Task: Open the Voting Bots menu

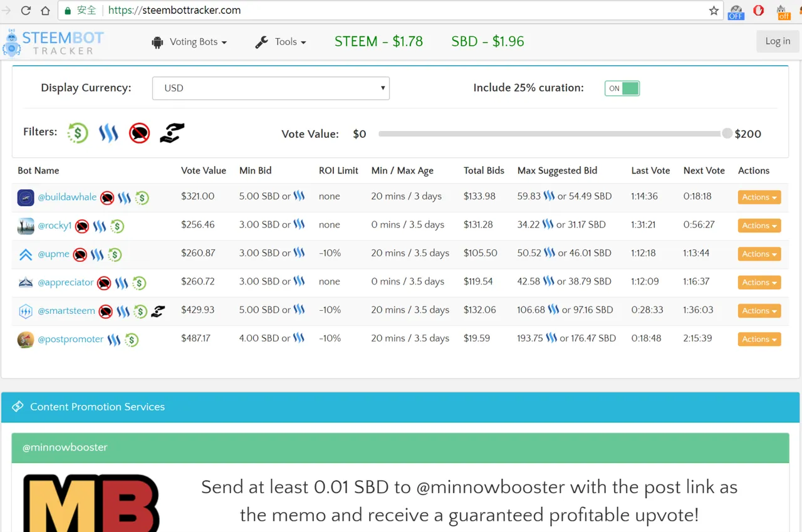Action: pyautogui.click(x=190, y=42)
